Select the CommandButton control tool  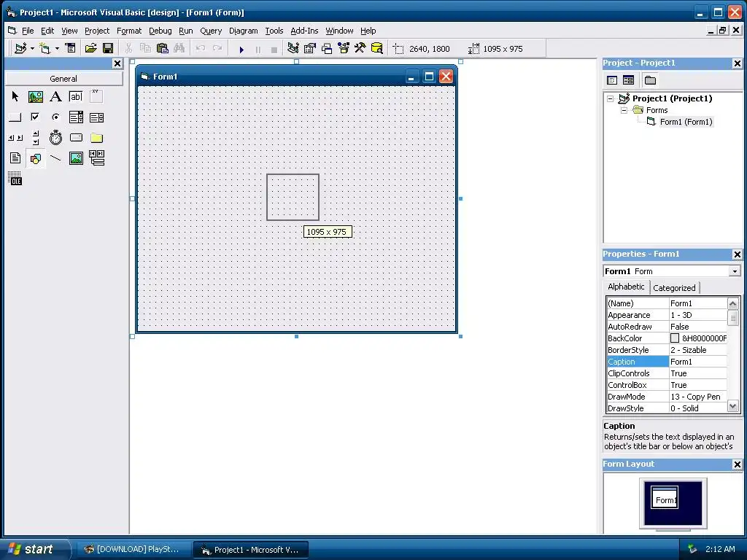click(15, 117)
